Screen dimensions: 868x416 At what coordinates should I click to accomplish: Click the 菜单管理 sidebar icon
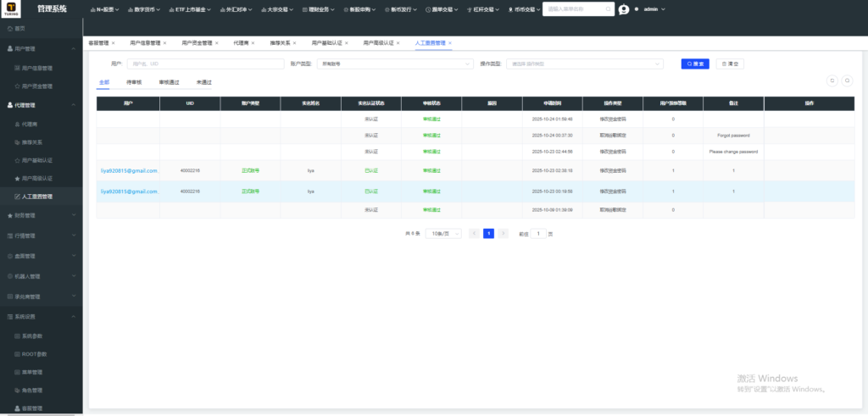[x=17, y=372]
